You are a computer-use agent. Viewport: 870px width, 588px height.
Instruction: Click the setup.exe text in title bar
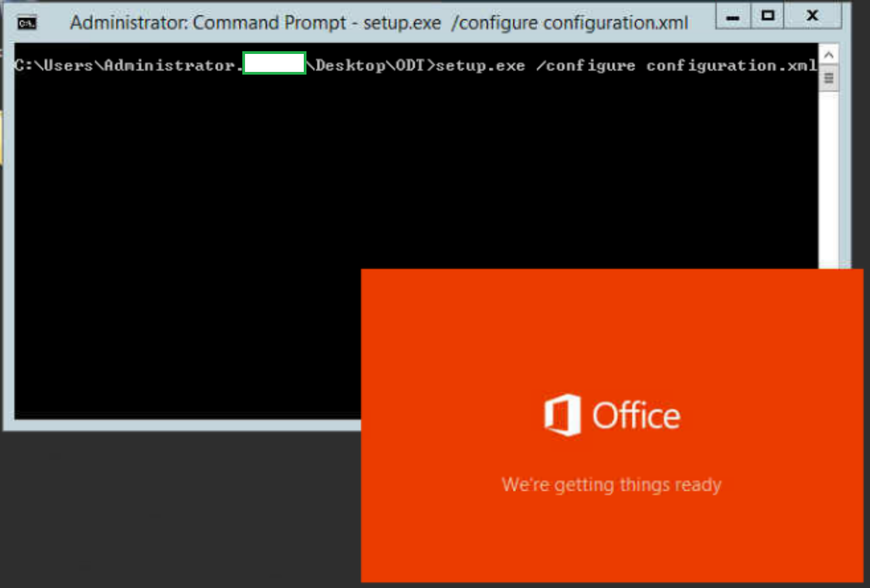[403, 23]
